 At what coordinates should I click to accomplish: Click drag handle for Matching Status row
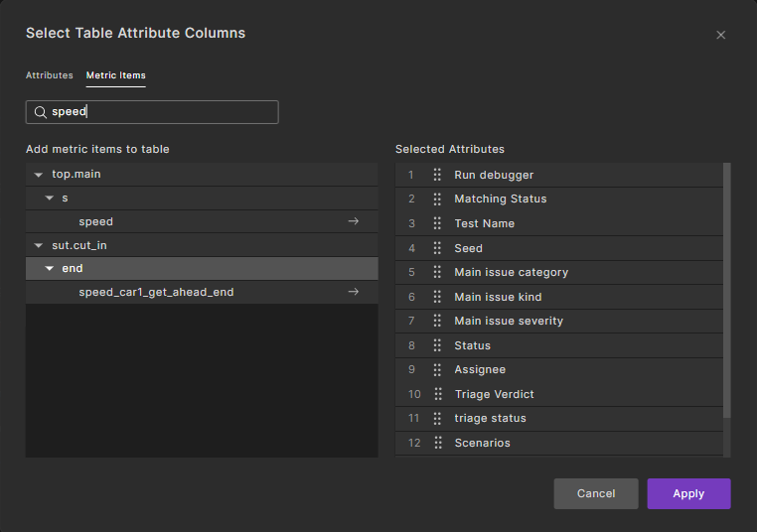point(437,199)
